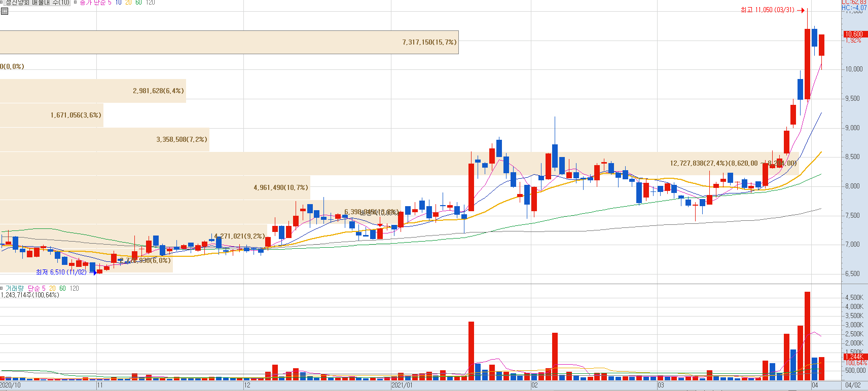Click the 4,271,021(9.2%) volume profile label
The height and width of the screenshot is (391, 868).
[239, 236]
